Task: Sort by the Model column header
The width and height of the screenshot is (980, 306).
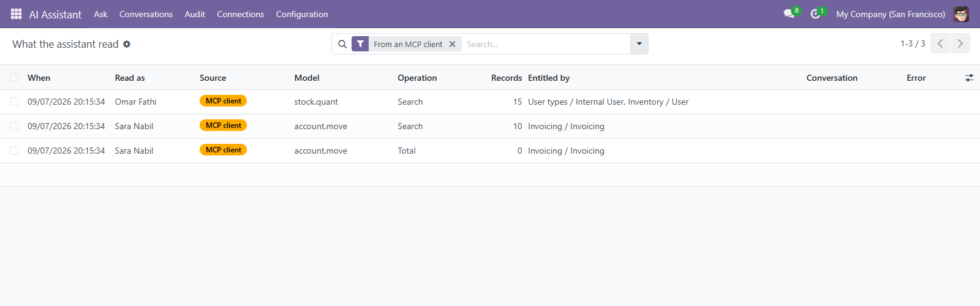Action: [x=307, y=78]
